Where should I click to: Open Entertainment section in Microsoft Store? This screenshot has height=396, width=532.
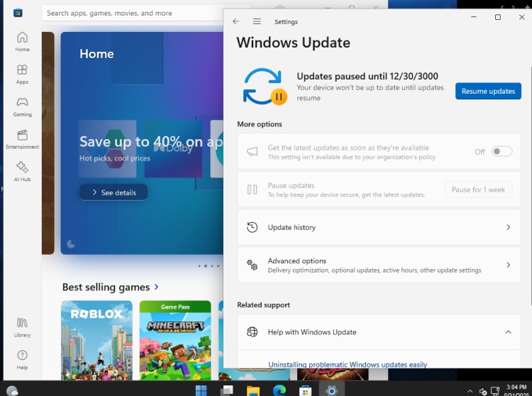(22, 139)
